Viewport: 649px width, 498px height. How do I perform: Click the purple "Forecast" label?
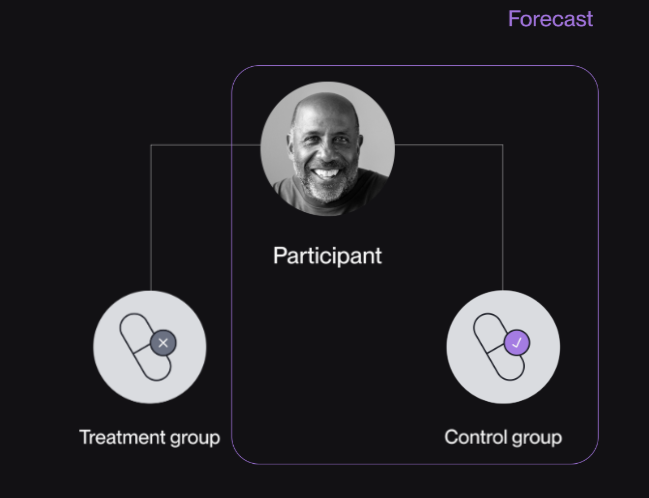tap(549, 19)
